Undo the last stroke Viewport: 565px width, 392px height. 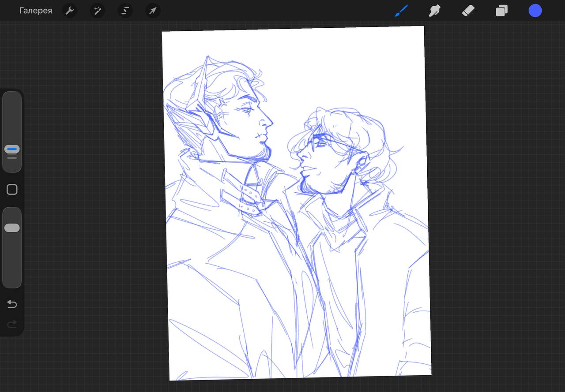tap(12, 304)
